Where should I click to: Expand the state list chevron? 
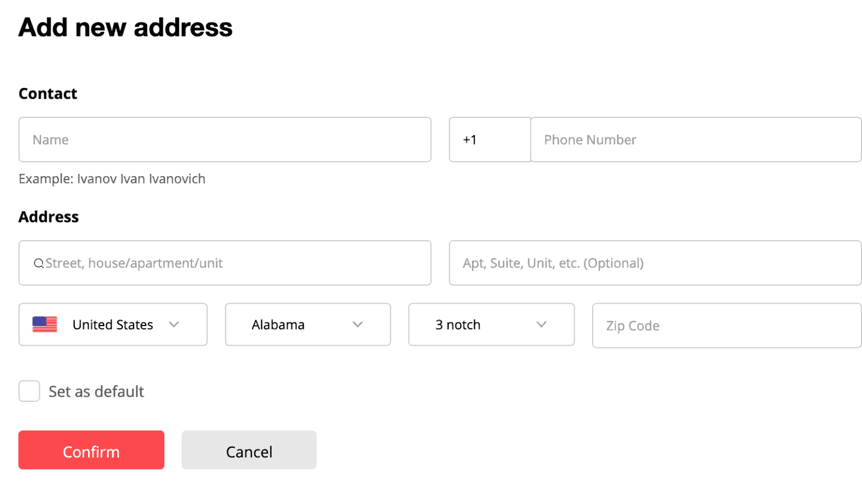[x=358, y=324]
